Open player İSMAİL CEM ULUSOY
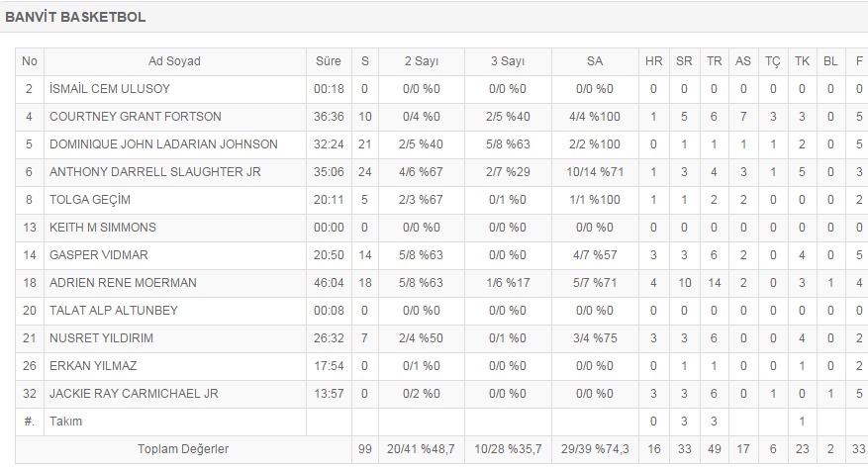 pyautogui.click(x=102, y=89)
